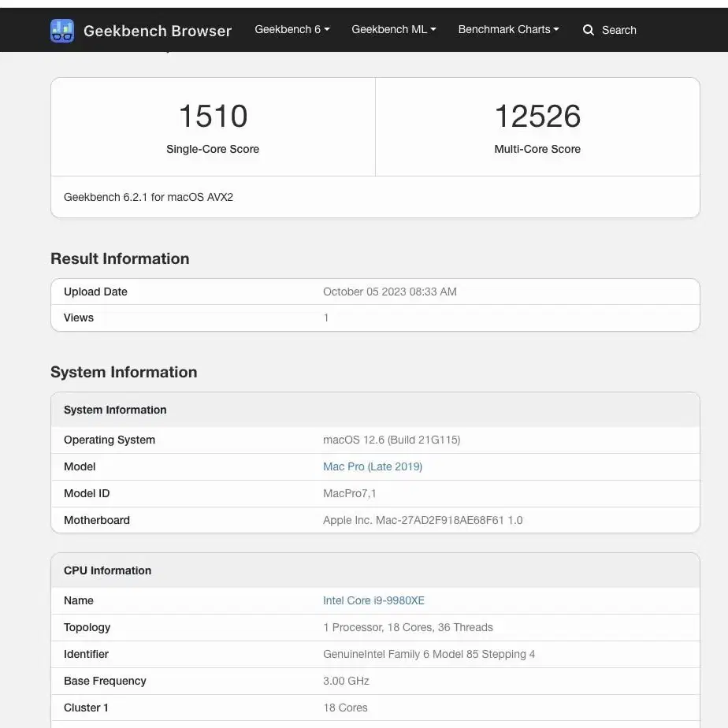This screenshot has width=728, height=728.
Task: Click the Operating System label
Action: point(109,440)
